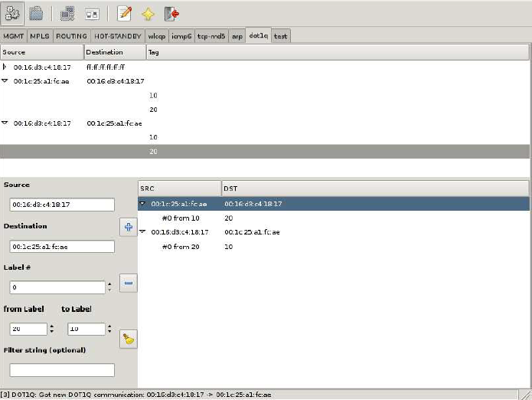The height and width of the screenshot is (400, 532).
Task: Click the pencil notepad edit icon
Action: 125,14
